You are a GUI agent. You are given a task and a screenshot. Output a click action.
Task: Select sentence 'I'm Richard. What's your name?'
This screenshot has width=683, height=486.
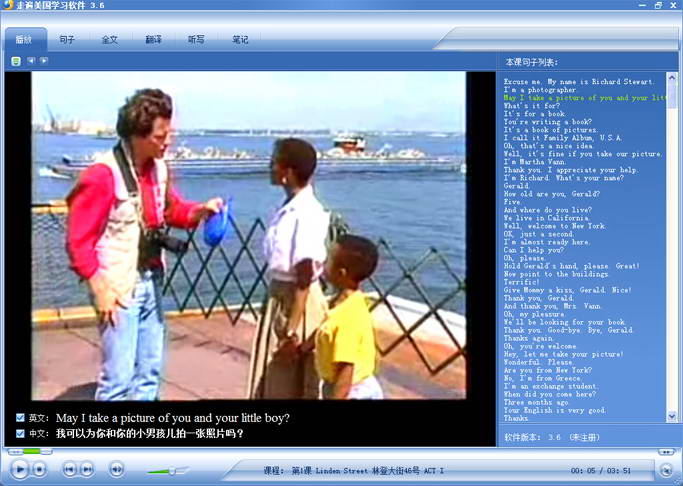[564, 178]
